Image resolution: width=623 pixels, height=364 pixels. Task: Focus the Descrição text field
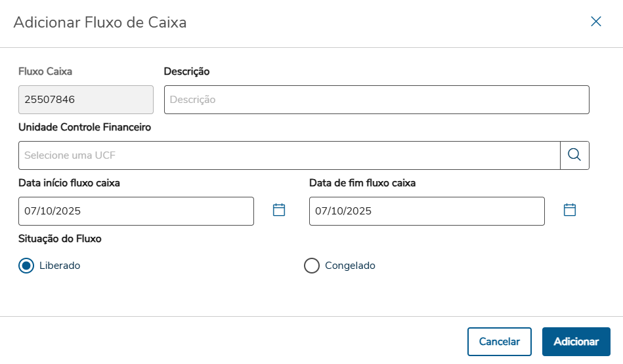pyautogui.click(x=376, y=100)
